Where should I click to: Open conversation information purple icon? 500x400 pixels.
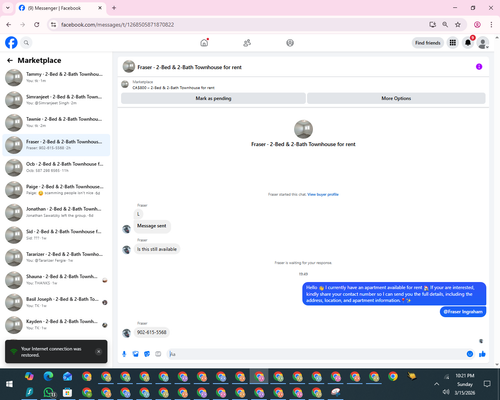pos(479,67)
